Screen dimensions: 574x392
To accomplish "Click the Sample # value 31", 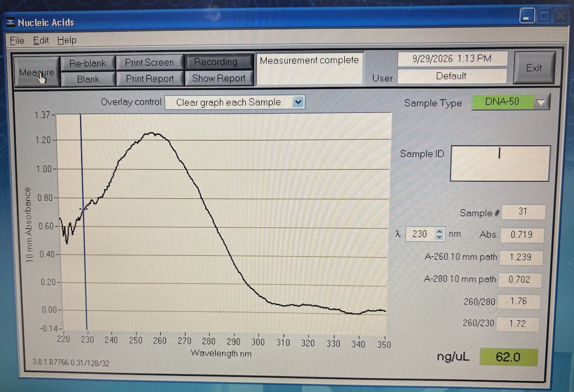I will click(523, 212).
